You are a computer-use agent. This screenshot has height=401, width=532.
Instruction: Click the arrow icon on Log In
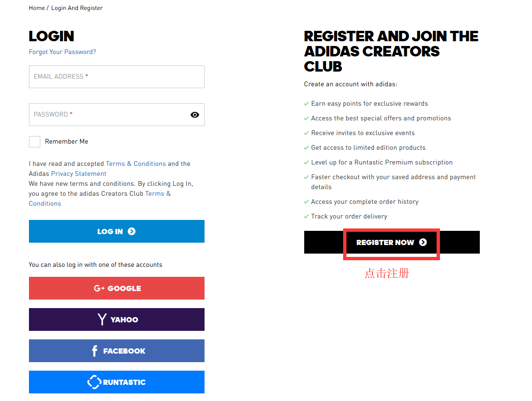131,231
